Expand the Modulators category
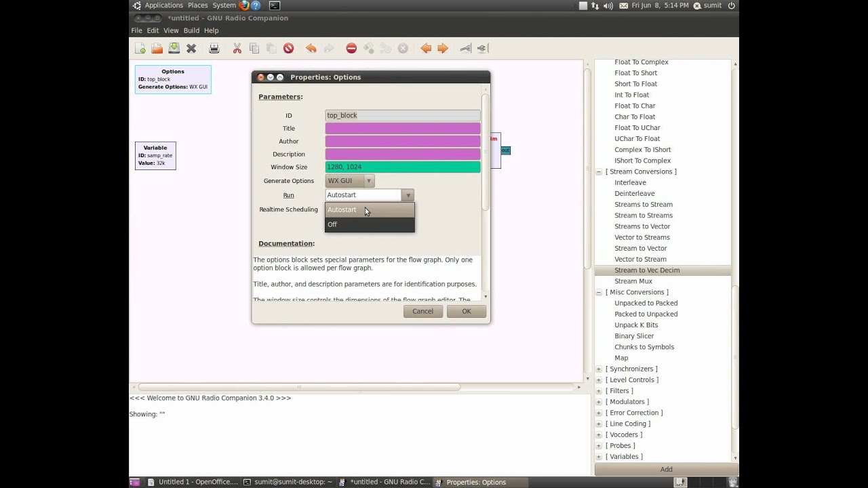 [599, 402]
